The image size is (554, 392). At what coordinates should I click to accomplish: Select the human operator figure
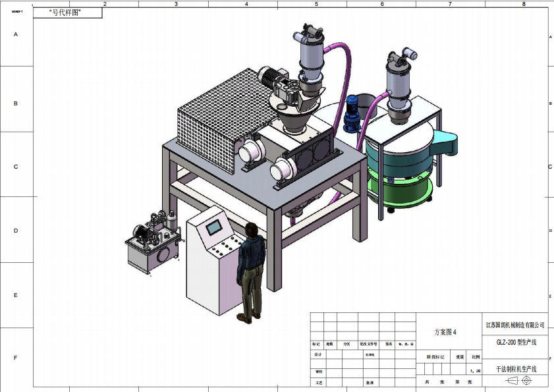click(250, 271)
